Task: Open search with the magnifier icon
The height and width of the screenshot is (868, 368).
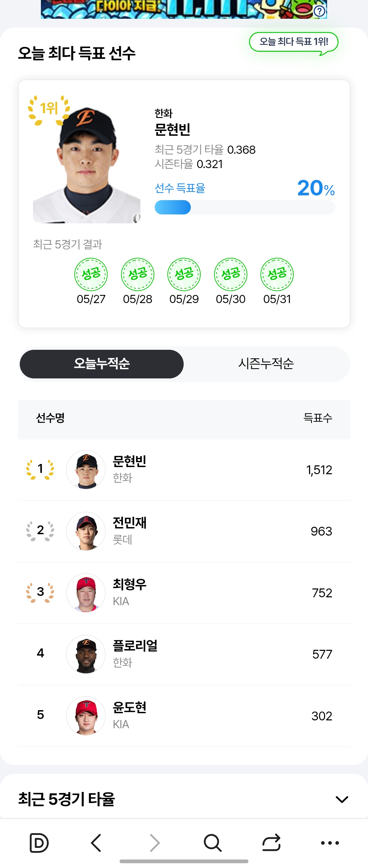Action: tap(213, 843)
